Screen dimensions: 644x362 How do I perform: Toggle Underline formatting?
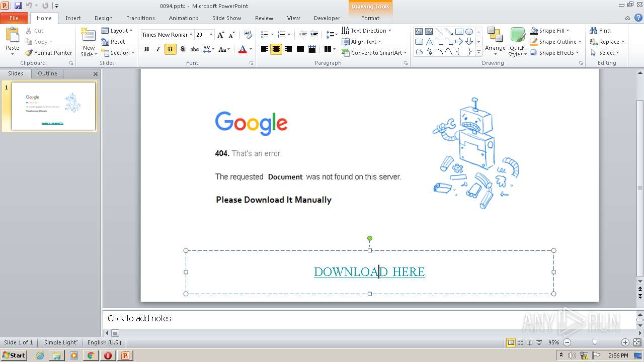[x=170, y=49]
